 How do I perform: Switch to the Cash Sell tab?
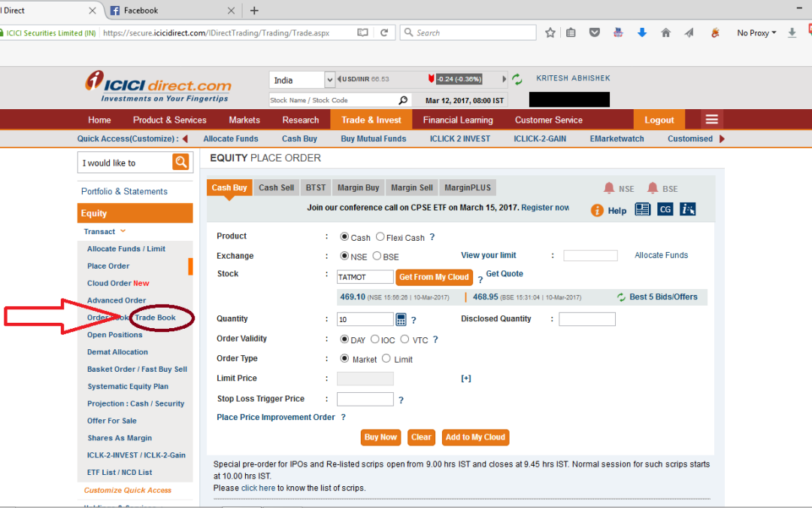point(276,187)
